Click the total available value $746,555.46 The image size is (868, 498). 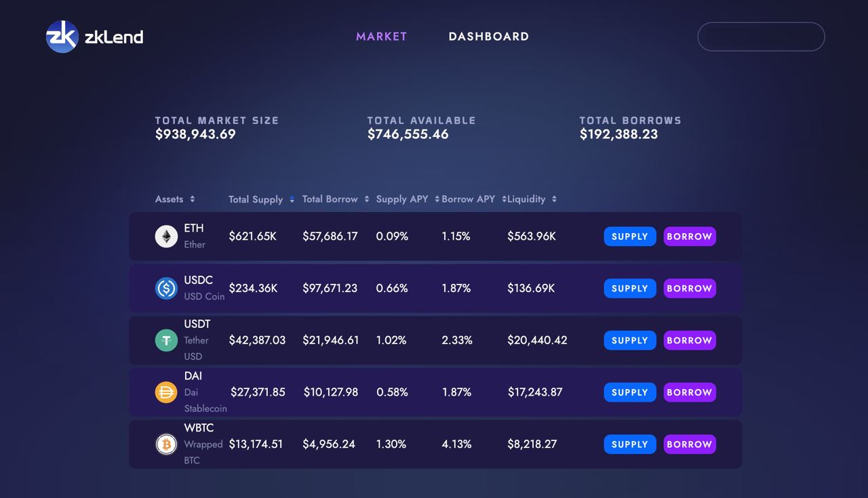pos(408,134)
